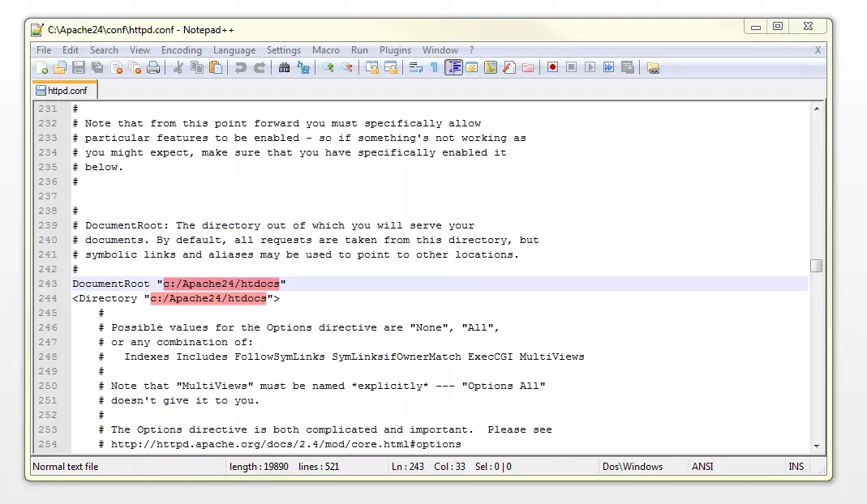Zoom in using the magnifier plus icon
867x504 pixels.
pos(328,68)
